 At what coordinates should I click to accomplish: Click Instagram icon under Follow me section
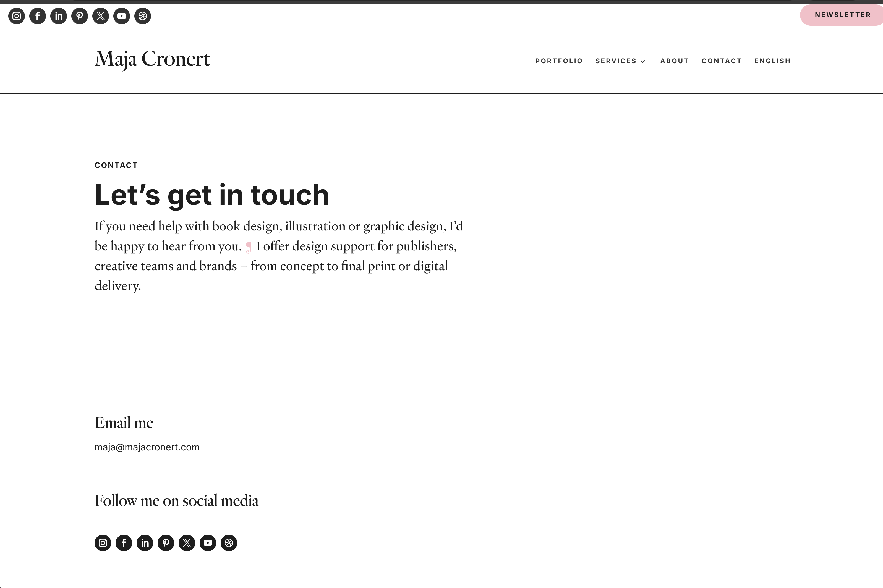[103, 543]
